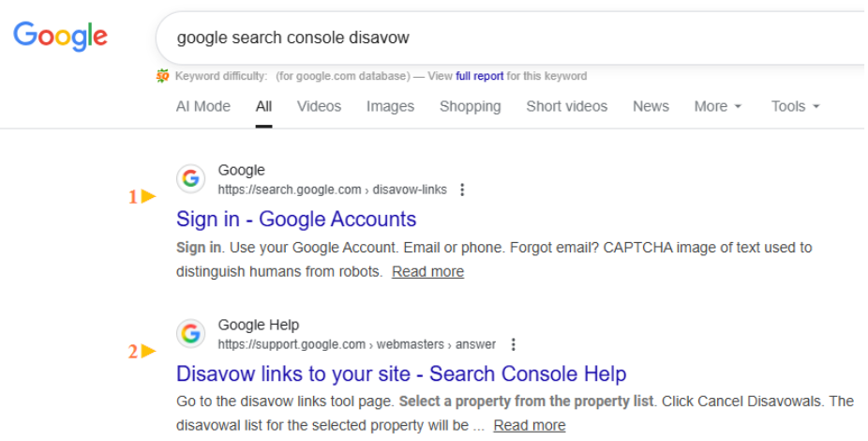Go to the Short videos tab

tap(566, 106)
